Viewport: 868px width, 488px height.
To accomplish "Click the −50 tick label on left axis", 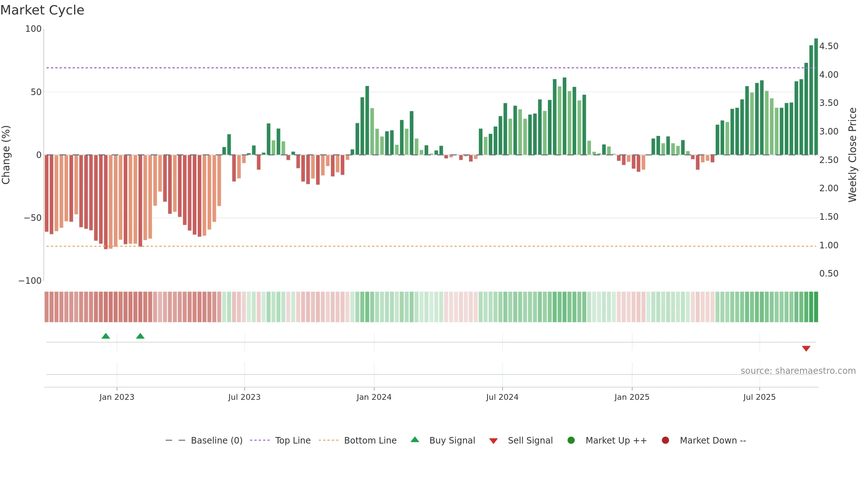I will click(x=33, y=218).
